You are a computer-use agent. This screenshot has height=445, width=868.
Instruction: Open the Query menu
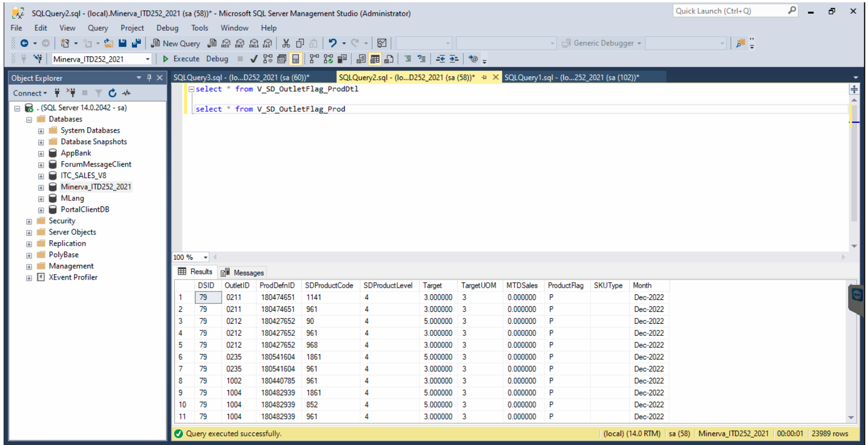[x=98, y=28]
